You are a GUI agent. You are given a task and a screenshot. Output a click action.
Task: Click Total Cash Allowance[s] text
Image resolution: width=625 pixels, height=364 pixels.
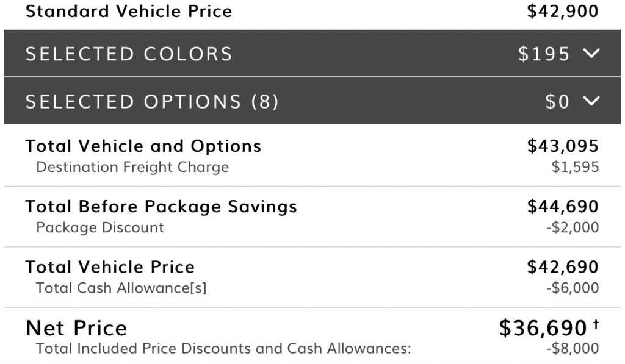coord(121,288)
